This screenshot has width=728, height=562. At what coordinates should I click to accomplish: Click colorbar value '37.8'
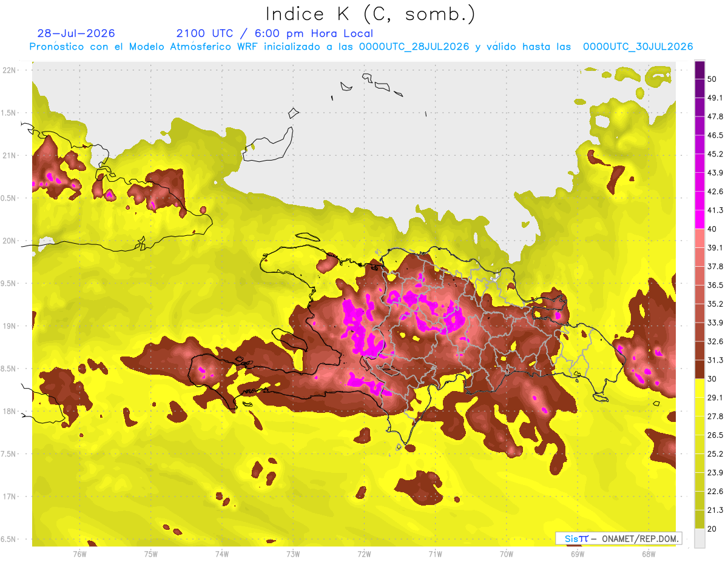[715, 266]
